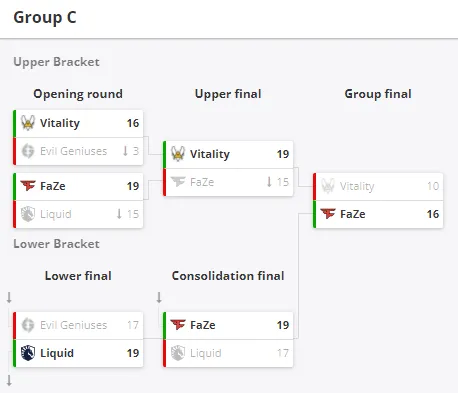
Task: Click the arrow below the Lower final match
Action: (9, 380)
